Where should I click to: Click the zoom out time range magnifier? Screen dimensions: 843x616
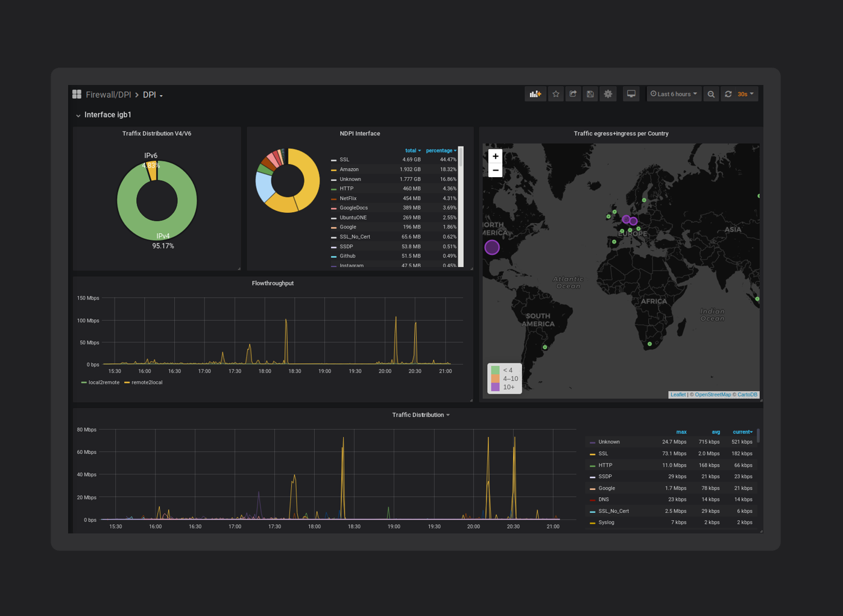click(711, 94)
